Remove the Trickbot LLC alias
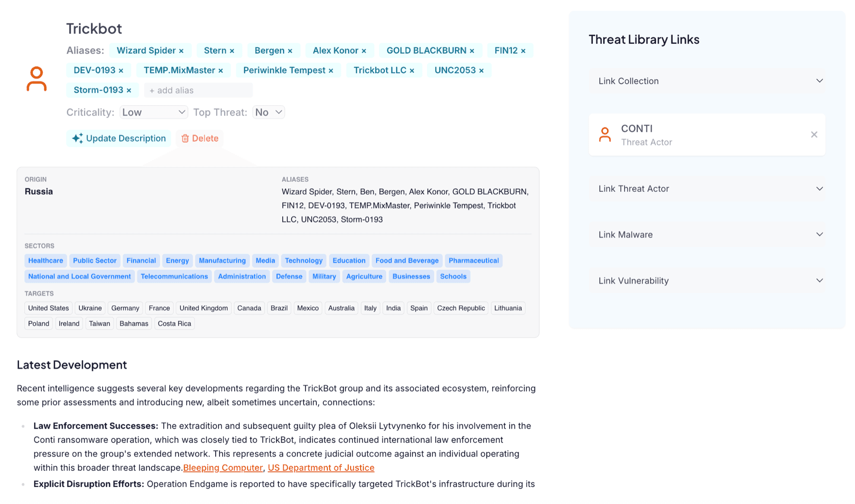855x504 pixels. coord(412,71)
